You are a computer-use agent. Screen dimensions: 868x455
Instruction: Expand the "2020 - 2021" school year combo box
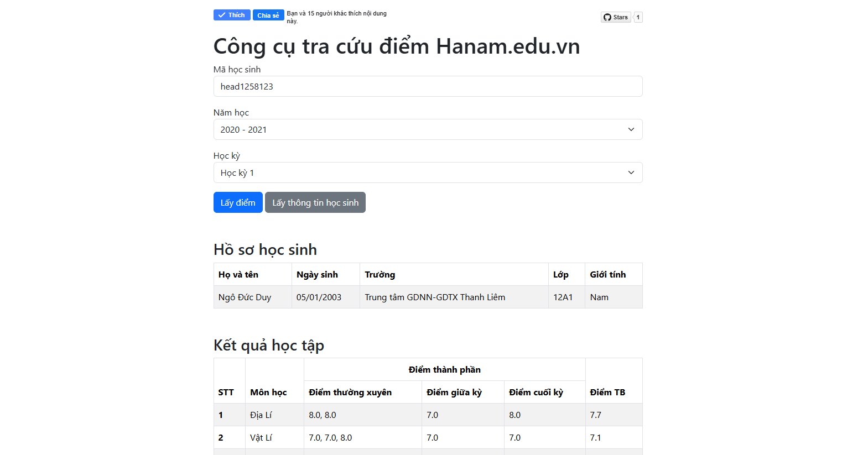point(428,129)
